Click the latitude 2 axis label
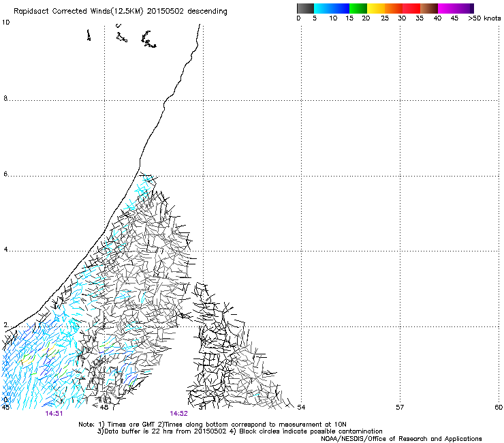The width and height of the screenshot is (504, 443). click(x=5, y=325)
